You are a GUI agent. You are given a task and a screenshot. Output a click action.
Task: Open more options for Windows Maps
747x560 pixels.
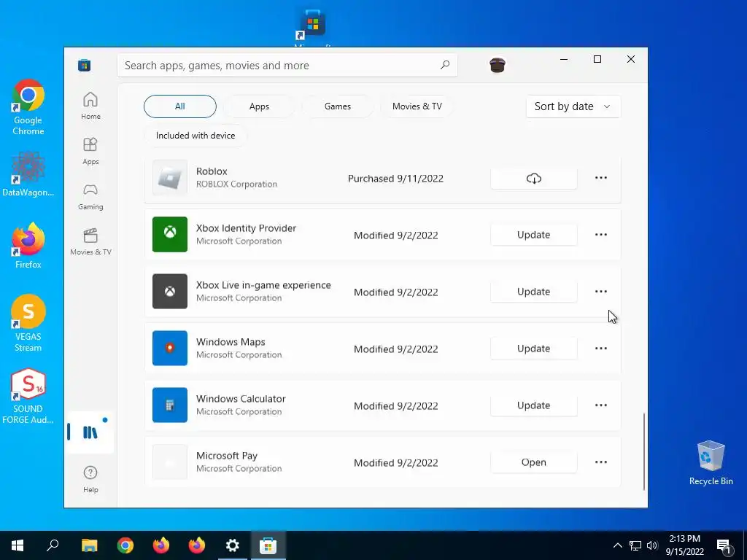click(601, 348)
